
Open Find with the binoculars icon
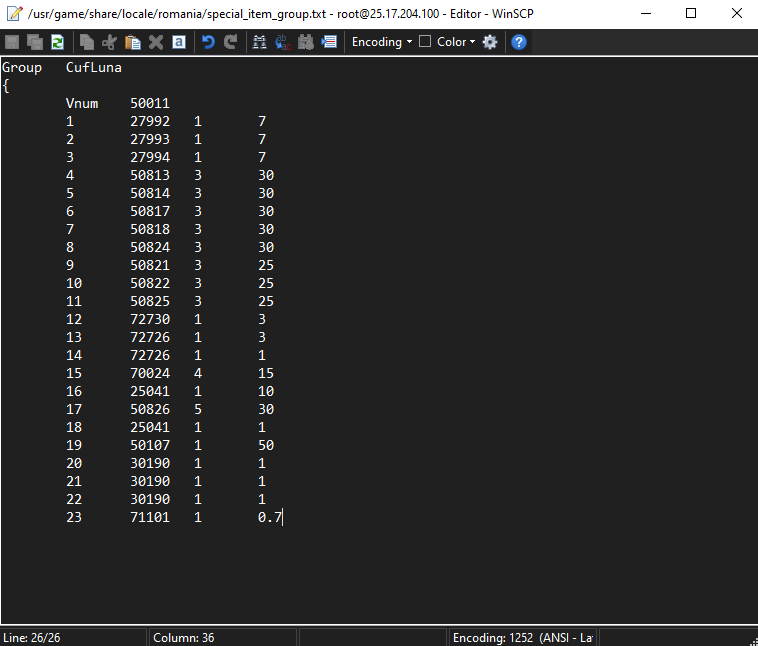260,42
